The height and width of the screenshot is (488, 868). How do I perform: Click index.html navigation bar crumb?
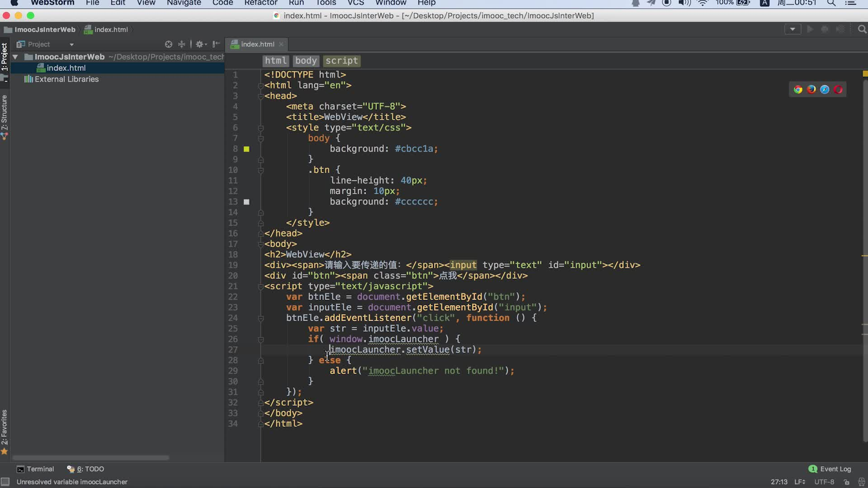[x=106, y=30]
